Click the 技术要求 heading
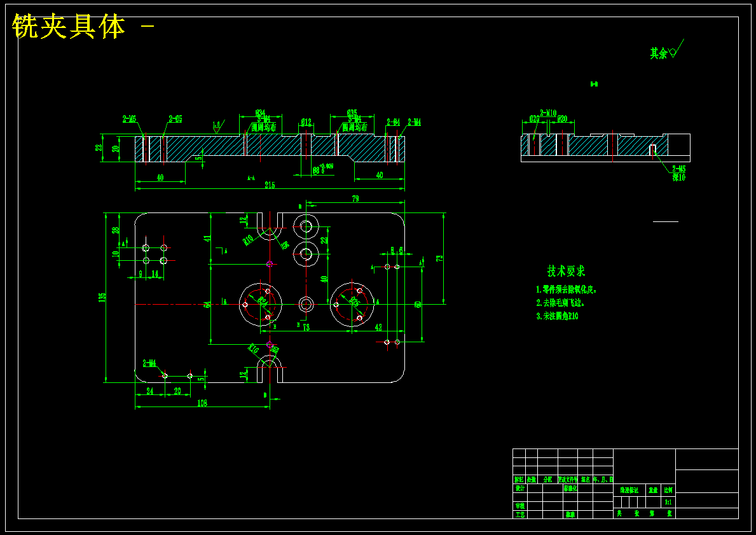Image resolution: width=756 pixels, height=535 pixels. click(x=567, y=270)
